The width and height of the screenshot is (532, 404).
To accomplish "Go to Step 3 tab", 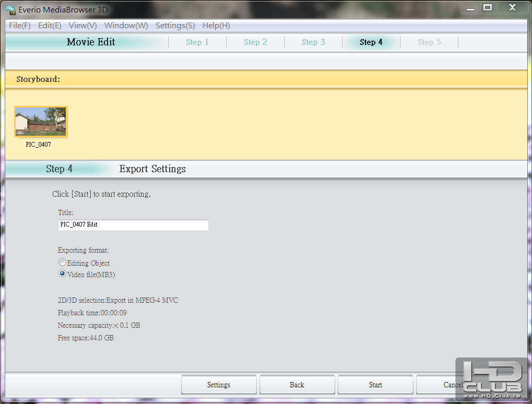I will 313,42.
